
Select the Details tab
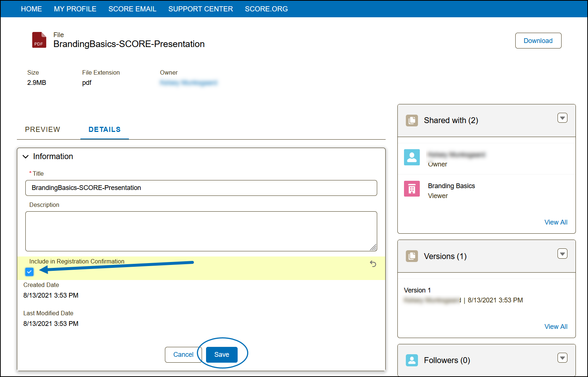click(104, 129)
